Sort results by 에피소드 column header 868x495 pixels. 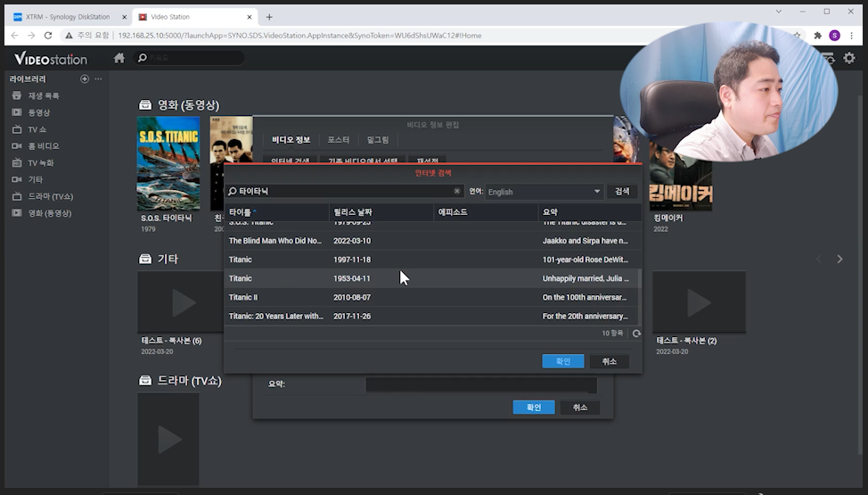(x=486, y=211)
